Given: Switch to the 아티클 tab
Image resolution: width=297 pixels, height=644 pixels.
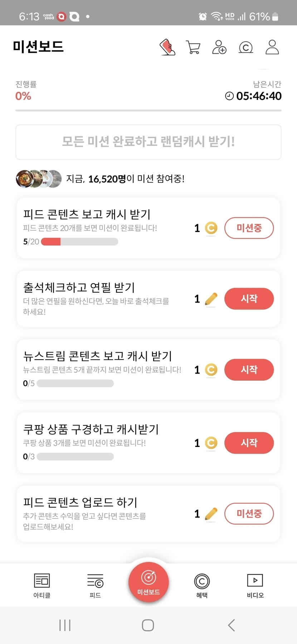Looking at the screenshot, I should click(42, 585).
